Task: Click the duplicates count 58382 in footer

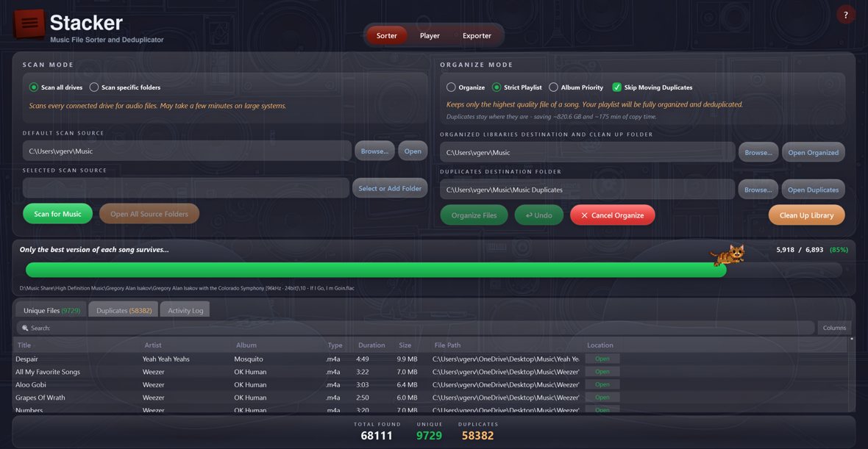Action: (x=477, y=436)
